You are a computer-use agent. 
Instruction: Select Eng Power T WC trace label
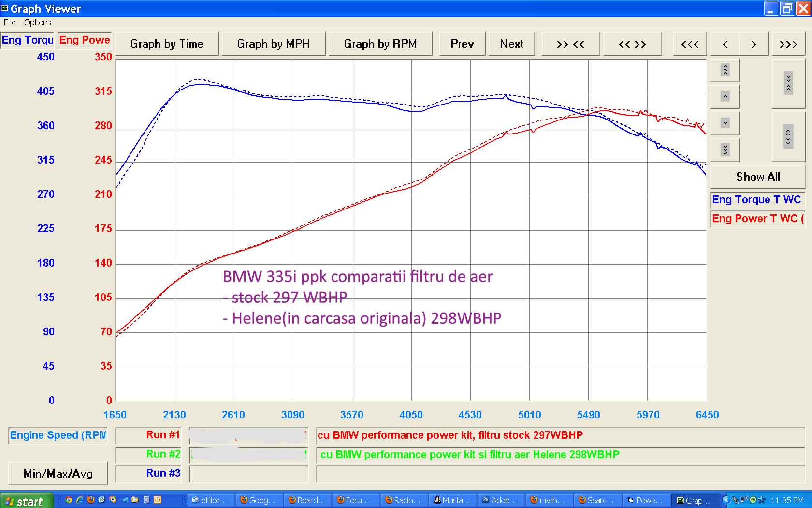point(757,219)
